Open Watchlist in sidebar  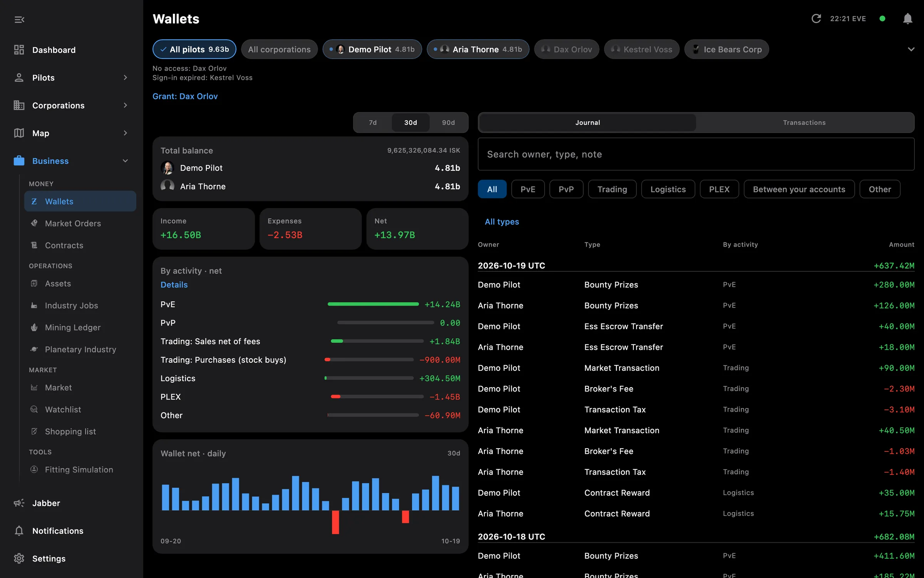click(80, 409)
